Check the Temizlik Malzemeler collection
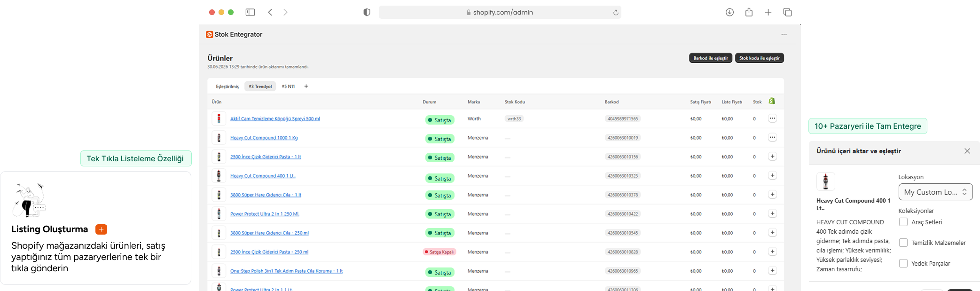 903,243
